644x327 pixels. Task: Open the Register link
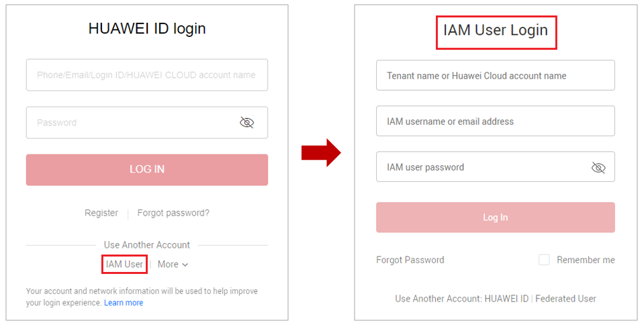tap(101, 213)
